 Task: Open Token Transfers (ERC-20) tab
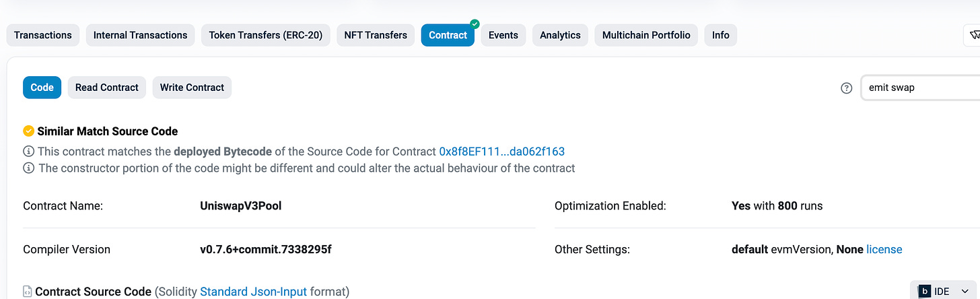tap(265, 35)
